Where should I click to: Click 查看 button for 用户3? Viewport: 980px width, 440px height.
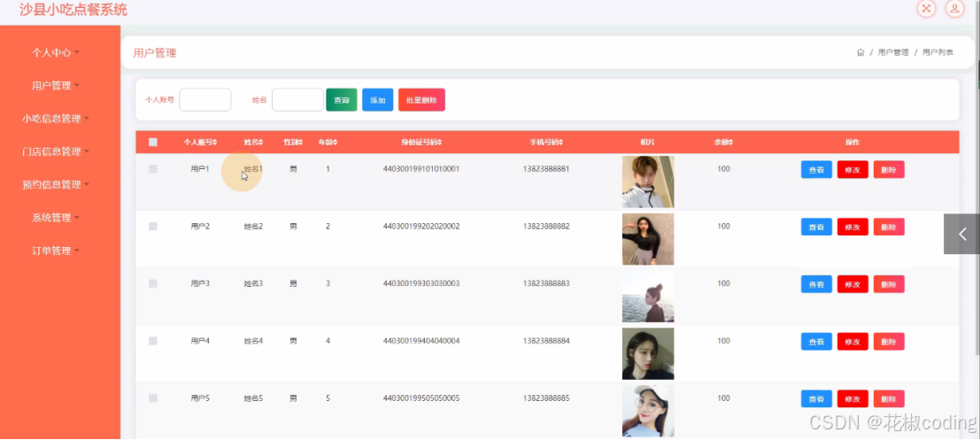816,284
